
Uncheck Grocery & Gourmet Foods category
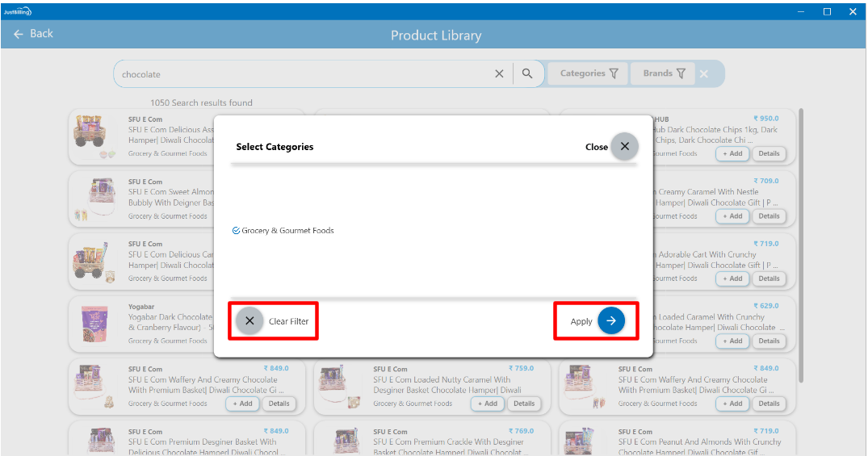coord(236,231)
